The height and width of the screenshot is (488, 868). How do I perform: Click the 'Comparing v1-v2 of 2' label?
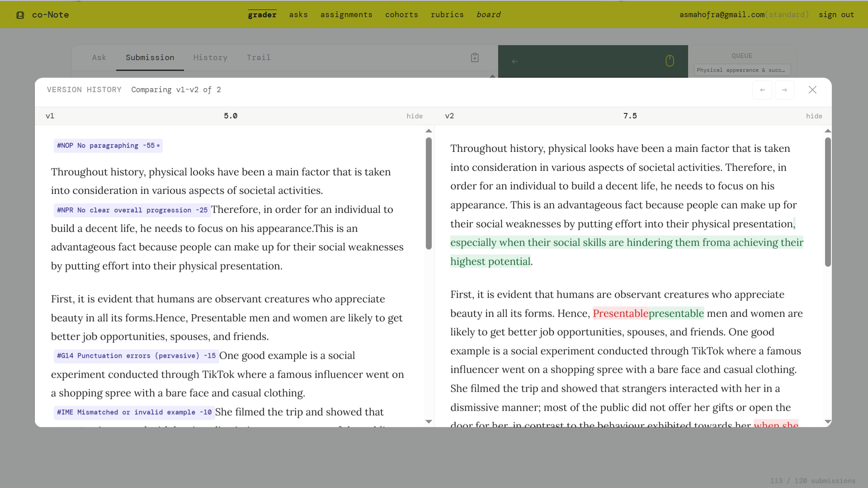[176, 90]
